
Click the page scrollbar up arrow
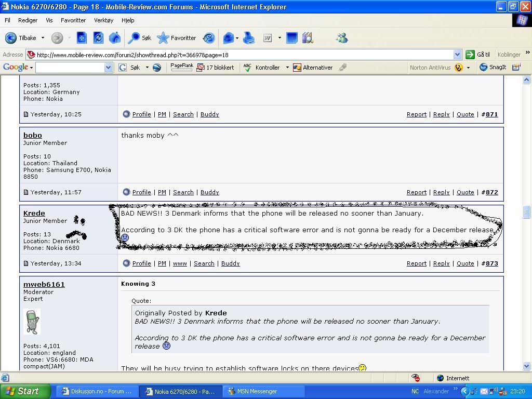pyautogui.click(x=526, y=80)
